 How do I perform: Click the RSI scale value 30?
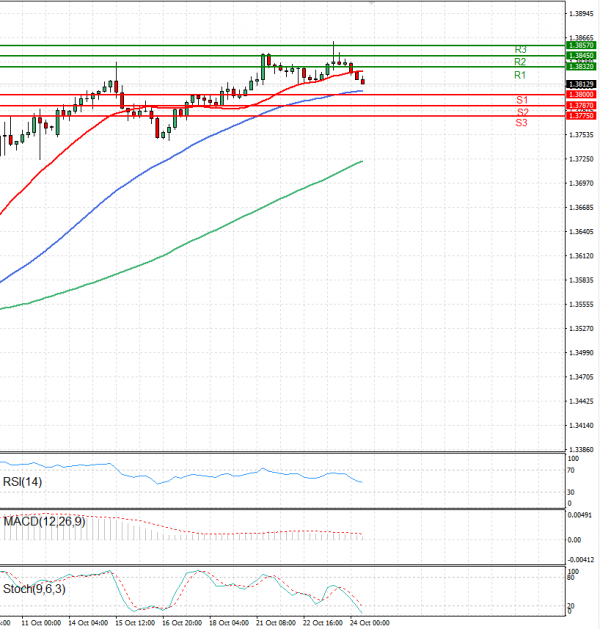[571, 492]
